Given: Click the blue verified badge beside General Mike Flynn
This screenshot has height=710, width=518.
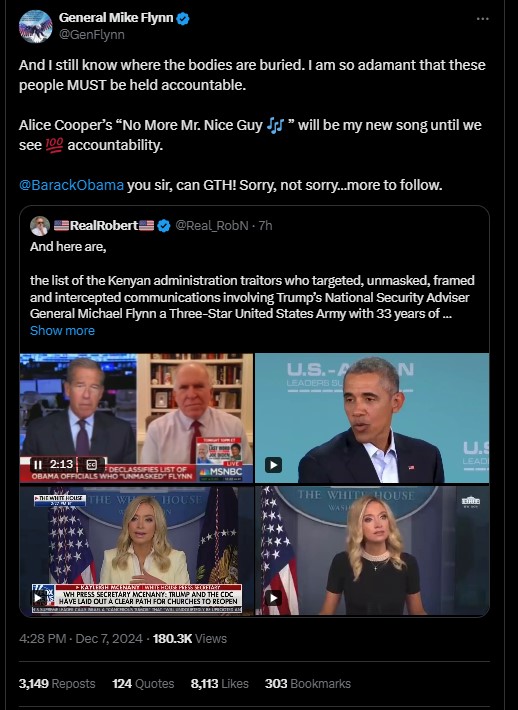Looking at the screenshot, I should [x=183, y=19].
